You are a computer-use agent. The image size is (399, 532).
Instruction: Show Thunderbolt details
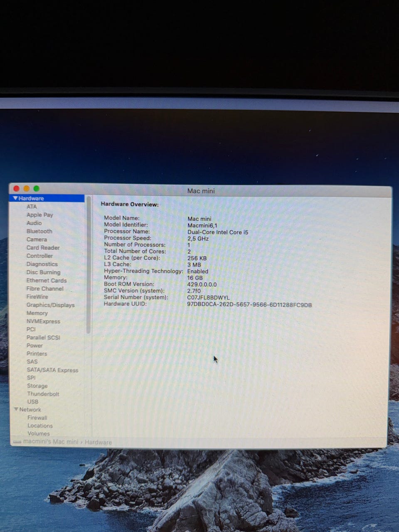point(43,394)
